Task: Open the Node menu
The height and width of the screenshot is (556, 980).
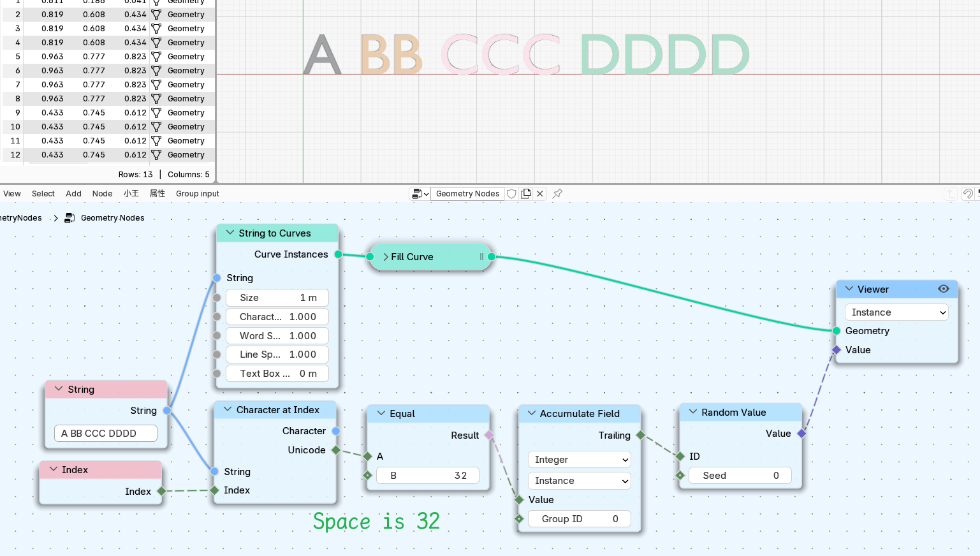Action: point(102,194)
